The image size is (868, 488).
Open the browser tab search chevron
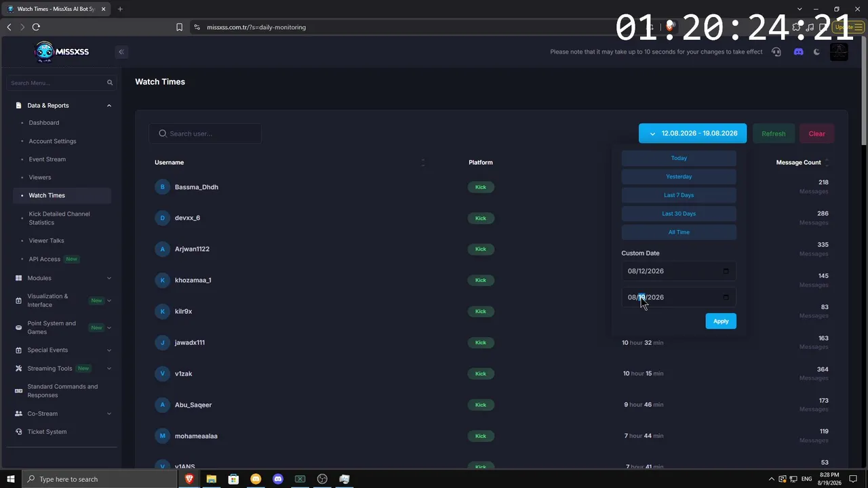click(x=800, y=9)
